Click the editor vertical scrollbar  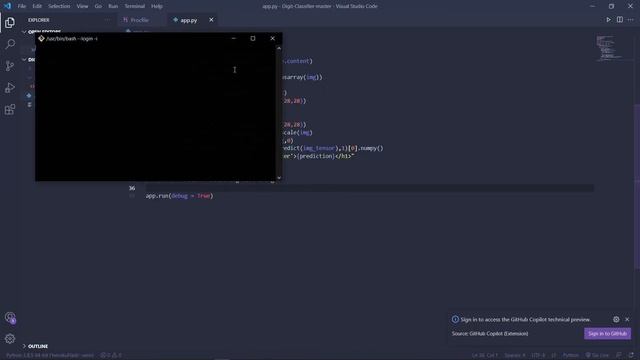[637, 186]
